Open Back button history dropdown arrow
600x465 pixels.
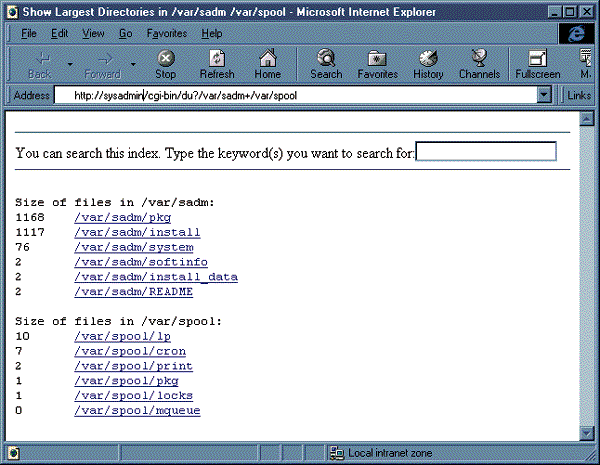click(70, 64)
